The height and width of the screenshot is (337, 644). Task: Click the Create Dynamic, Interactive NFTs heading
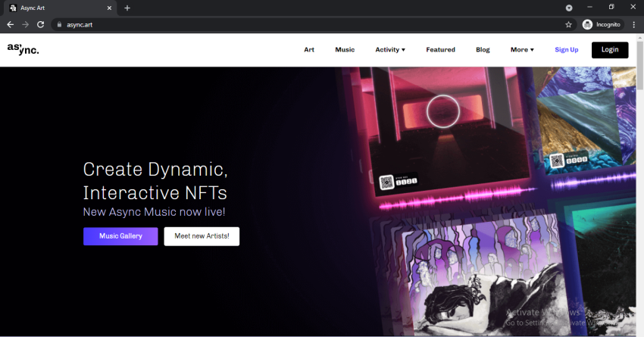coord(155,181)
